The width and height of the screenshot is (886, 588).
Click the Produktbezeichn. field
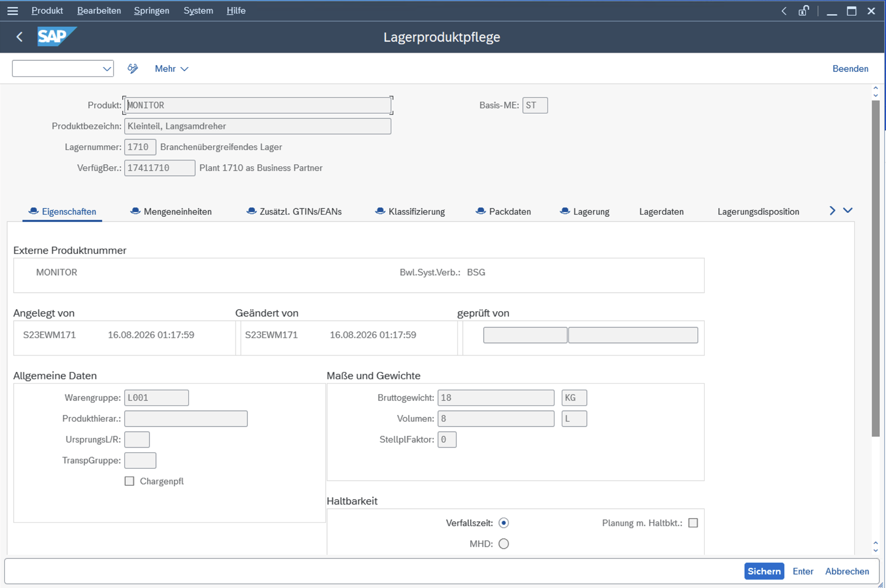click(258, 126)
